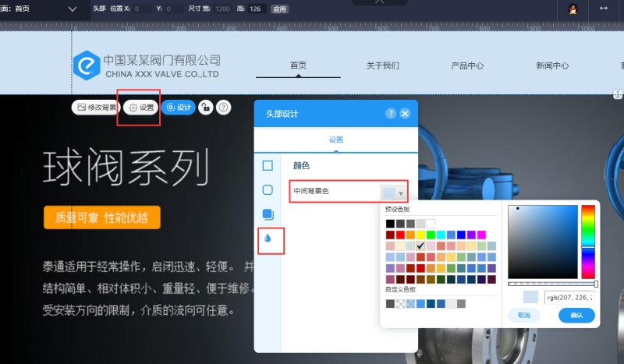
Task: Pick the dark gray custom palette swatch
Action: pyautogui.click(x=390, y=304)
